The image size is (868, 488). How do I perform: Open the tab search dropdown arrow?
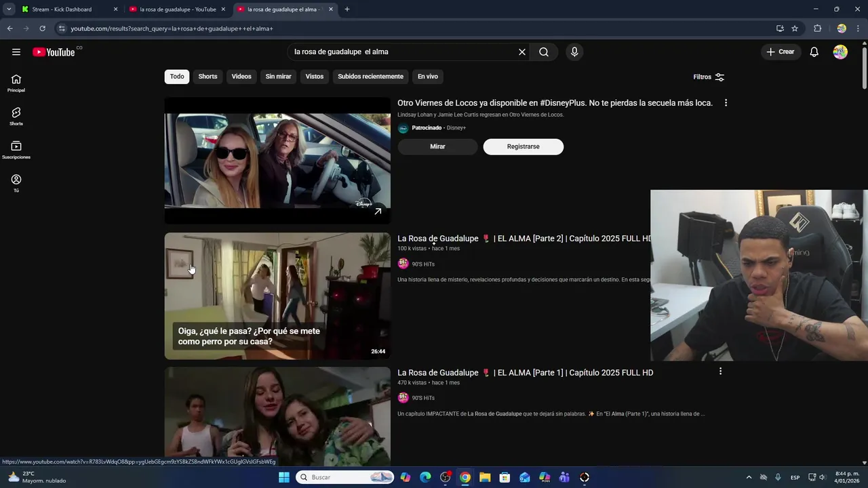pyautogui.click(x=9, y=9)
